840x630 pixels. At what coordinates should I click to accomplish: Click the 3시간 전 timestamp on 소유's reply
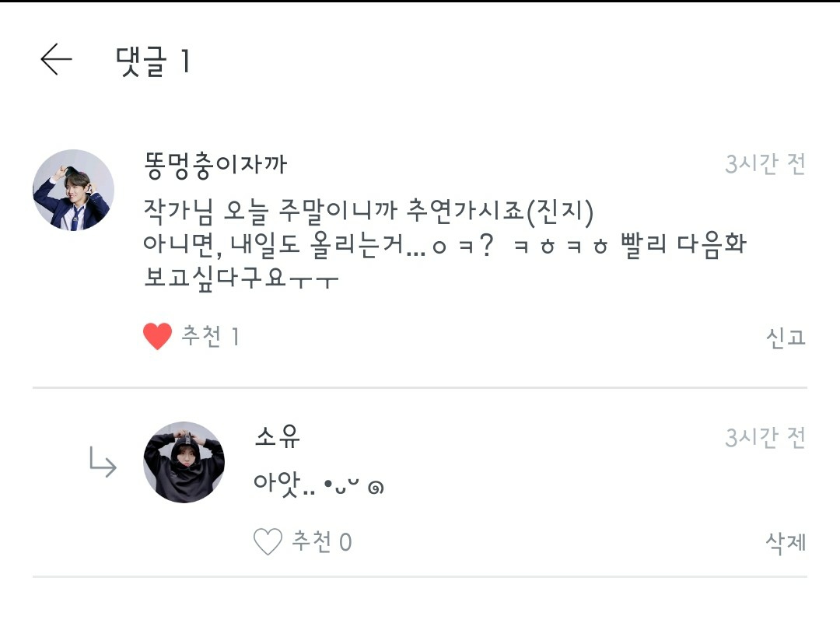tap(765, 438)
